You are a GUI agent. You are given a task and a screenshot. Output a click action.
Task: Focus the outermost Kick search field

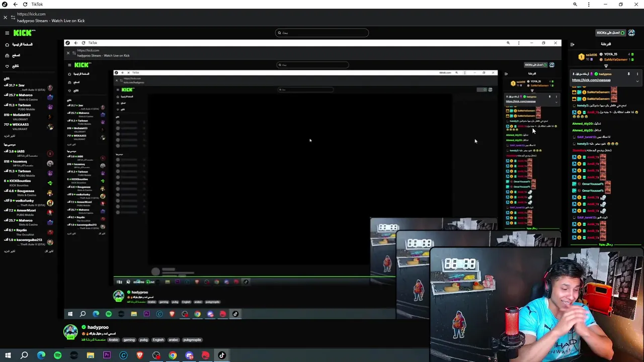pos(322,33)
